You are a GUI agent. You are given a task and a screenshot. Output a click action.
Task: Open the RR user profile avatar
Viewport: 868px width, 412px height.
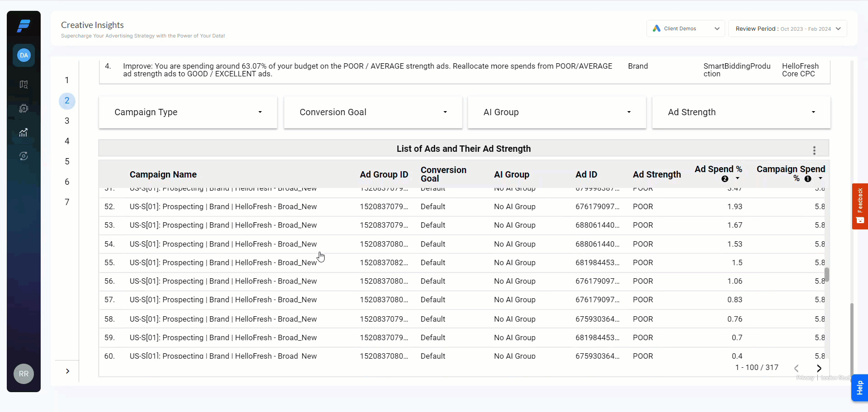pos(24,374)
